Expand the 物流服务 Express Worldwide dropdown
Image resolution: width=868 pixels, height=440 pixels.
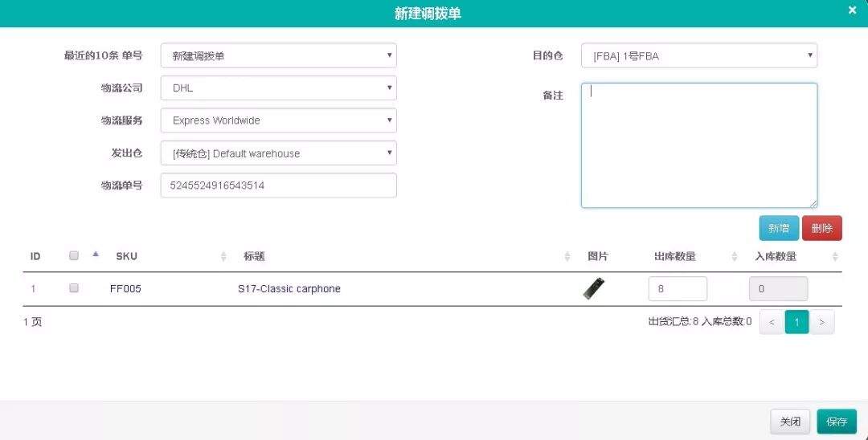click(278, 120)
